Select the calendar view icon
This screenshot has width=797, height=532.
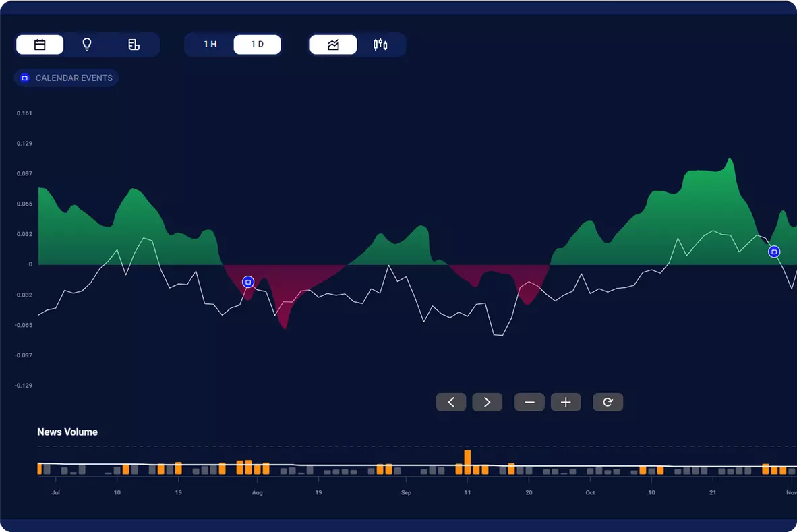pos(40,45)
